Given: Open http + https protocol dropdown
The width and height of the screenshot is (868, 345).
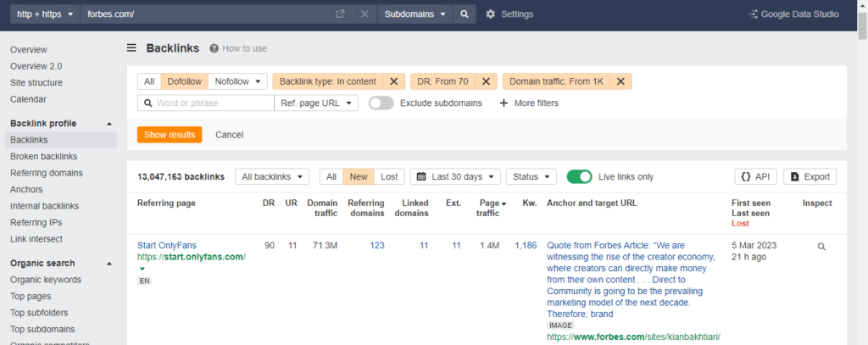Looking at the screenshot, I should tap(45, 14).
